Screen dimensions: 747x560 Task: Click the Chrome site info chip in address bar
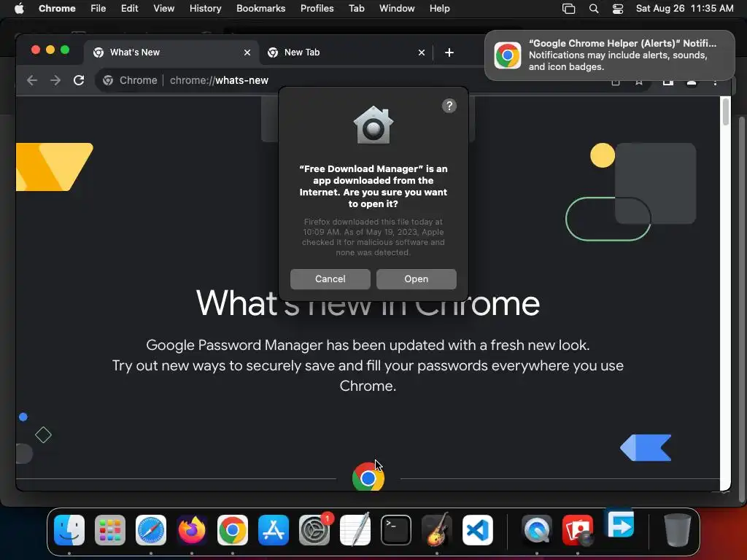[x=130, y=80]
